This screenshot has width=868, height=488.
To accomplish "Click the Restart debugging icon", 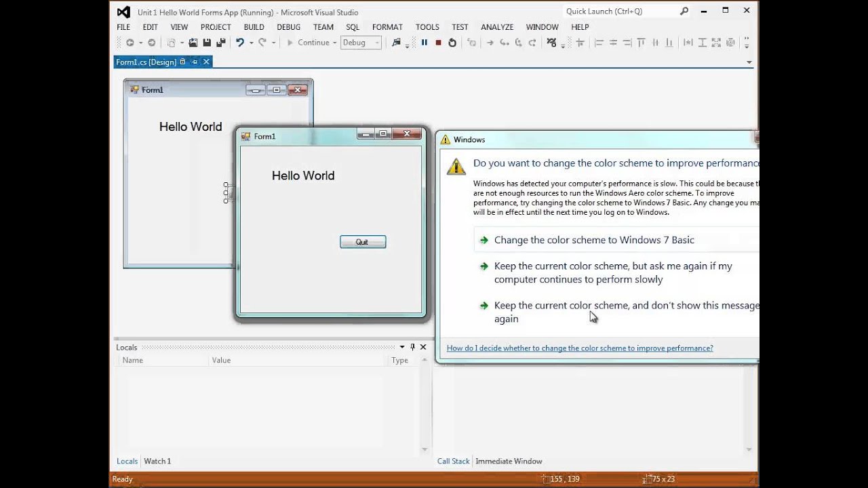I will 452,43.
